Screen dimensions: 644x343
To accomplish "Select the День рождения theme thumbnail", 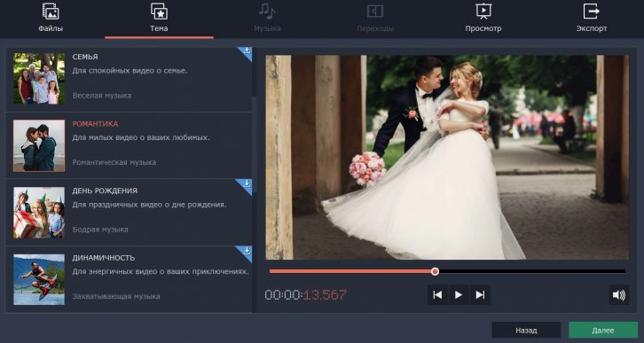I will pos(39,213).
